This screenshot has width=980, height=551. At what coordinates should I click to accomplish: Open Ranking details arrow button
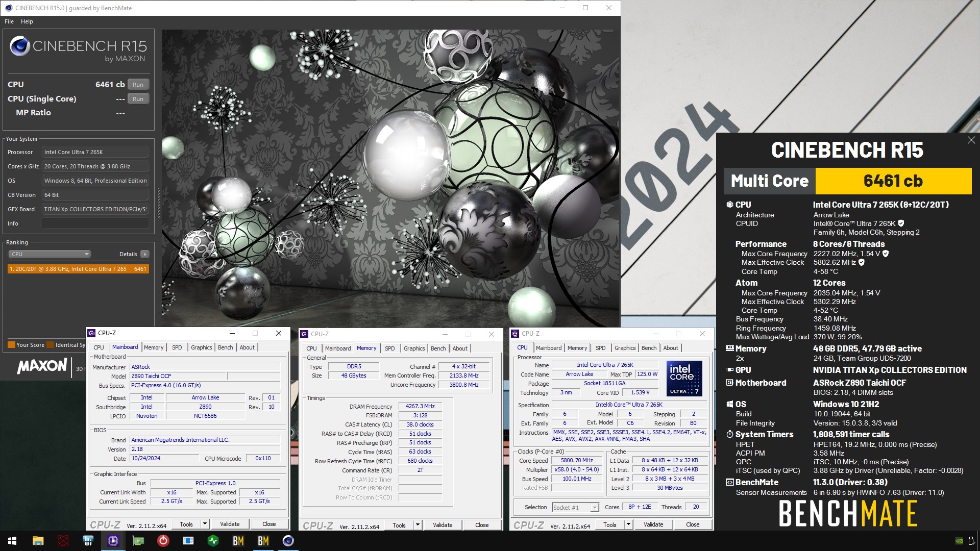[145, 254]
